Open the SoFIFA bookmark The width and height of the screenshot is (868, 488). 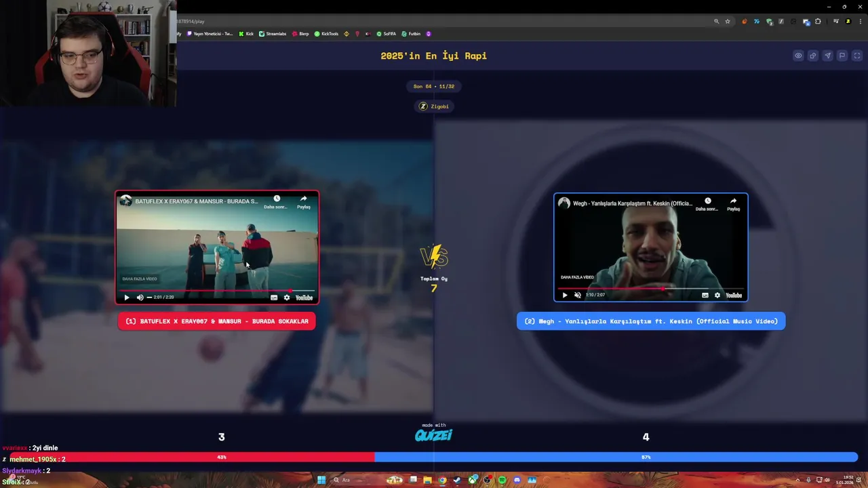tap(387, 34)
